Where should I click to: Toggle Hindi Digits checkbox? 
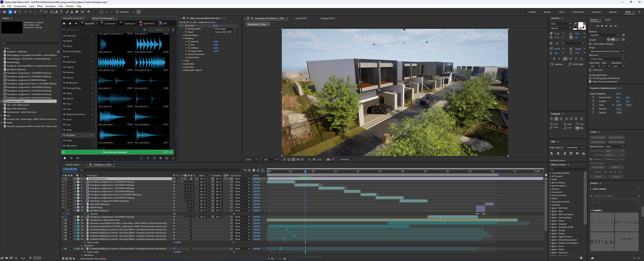(x=570, y=64)
